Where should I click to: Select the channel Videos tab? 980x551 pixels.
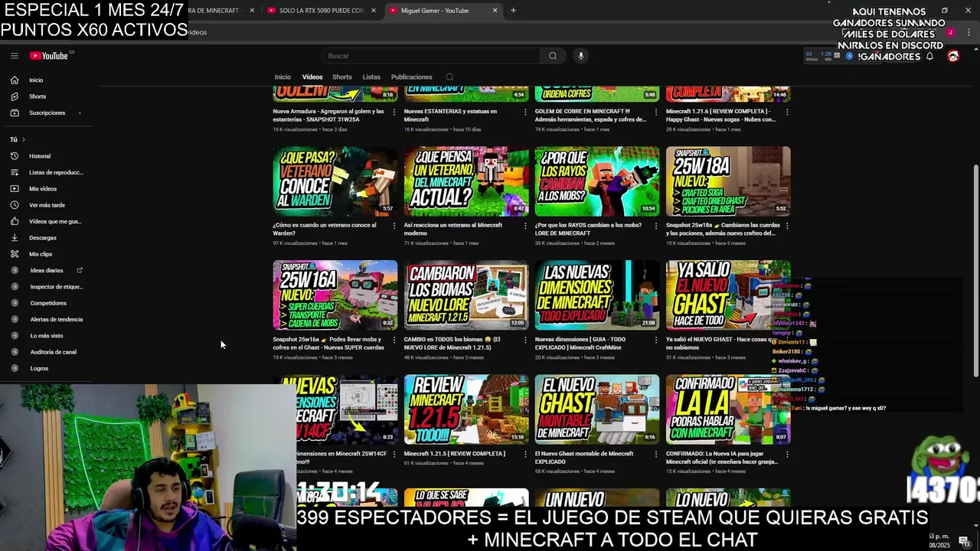312,77
